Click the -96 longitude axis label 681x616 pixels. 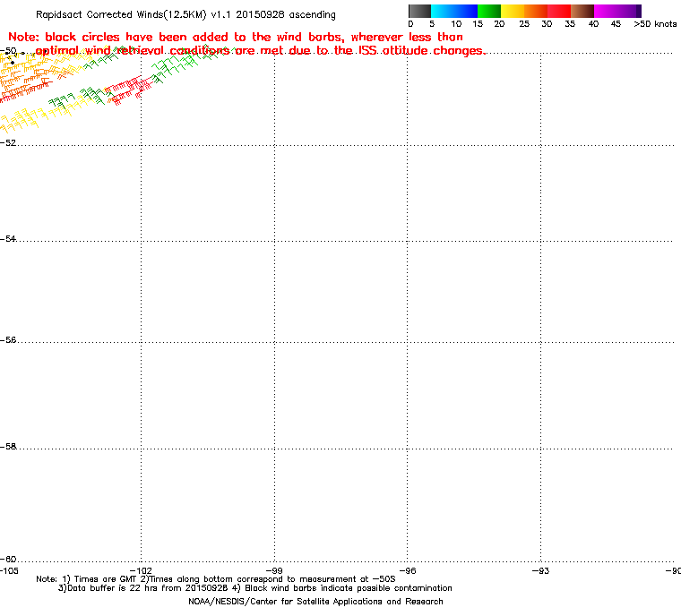408,570
